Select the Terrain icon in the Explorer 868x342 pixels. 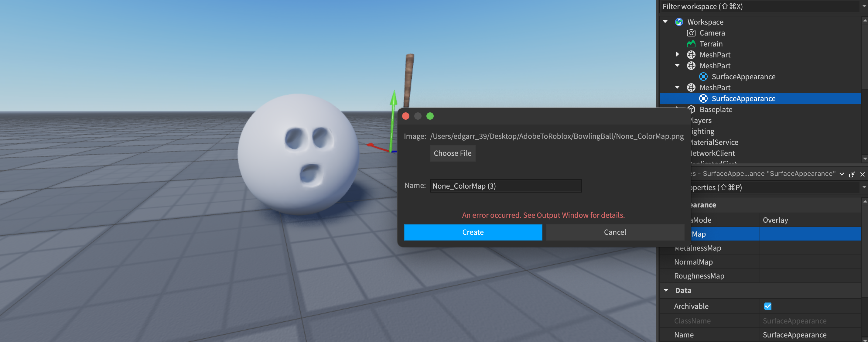tap(692, 44)
